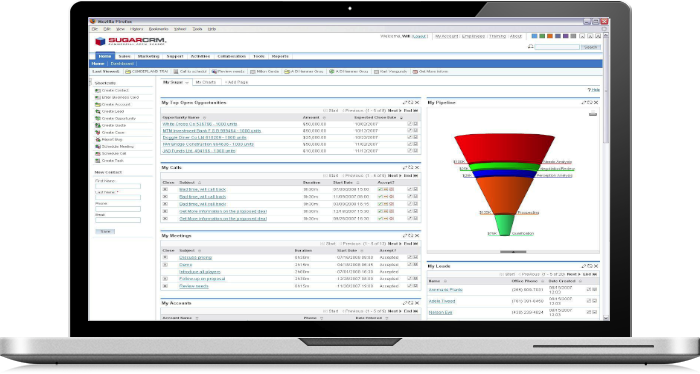Switch to the My Charts tab

tap(205, 82)
